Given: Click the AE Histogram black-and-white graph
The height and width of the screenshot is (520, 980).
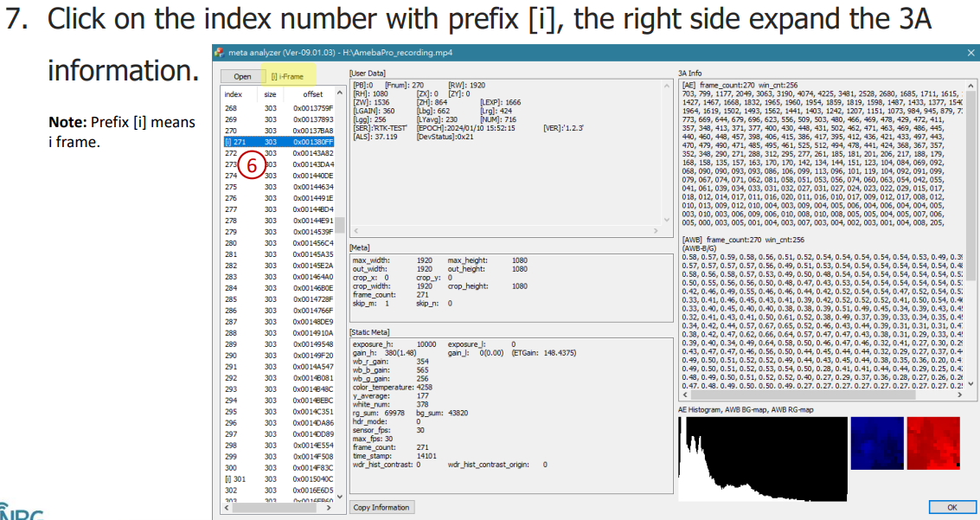Looking at the screenshot, I should 761,458.
